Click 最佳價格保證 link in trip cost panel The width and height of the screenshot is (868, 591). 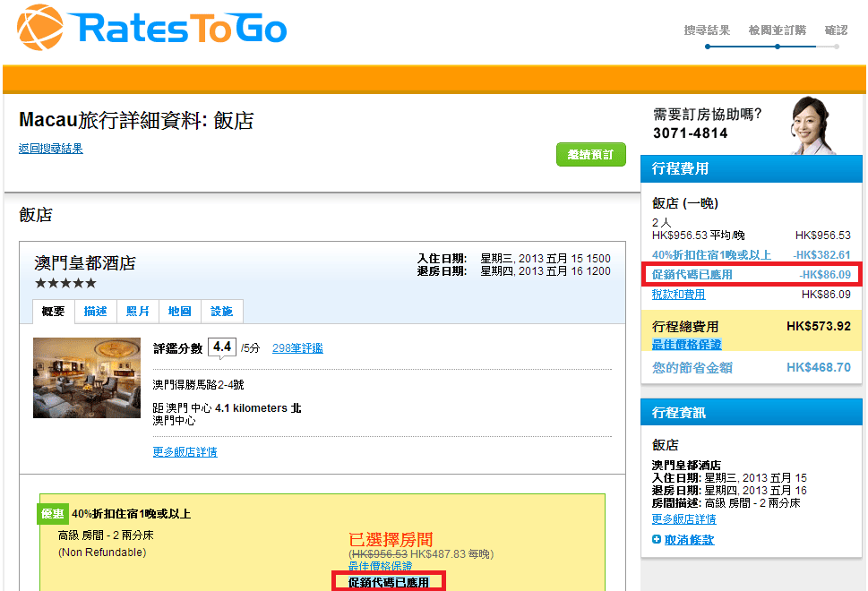click(686, 345)
